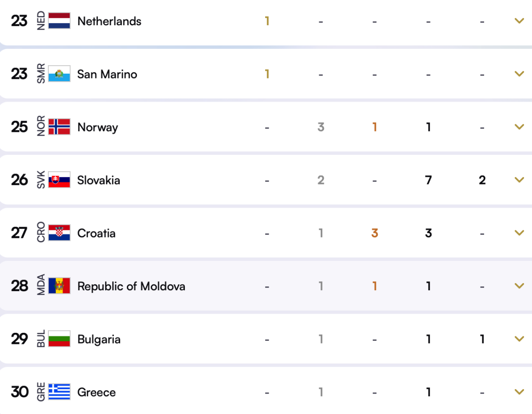Expand the San Marino row details
The image size is (532, 414).
click(x=519, y=74)
